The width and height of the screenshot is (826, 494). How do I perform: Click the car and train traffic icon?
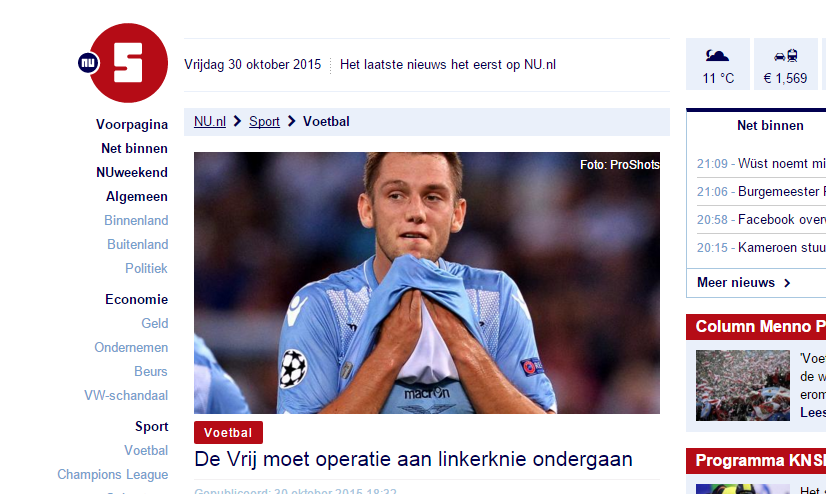pos(785,55)
